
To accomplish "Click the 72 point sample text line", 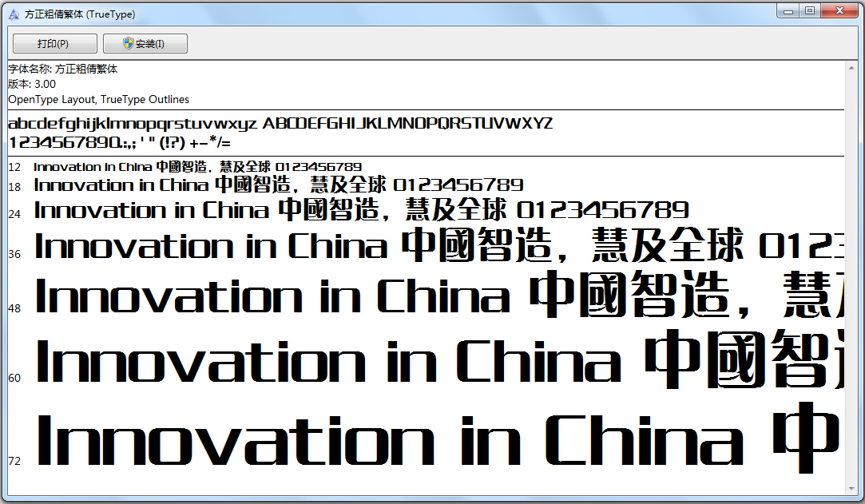I will 439,439.
